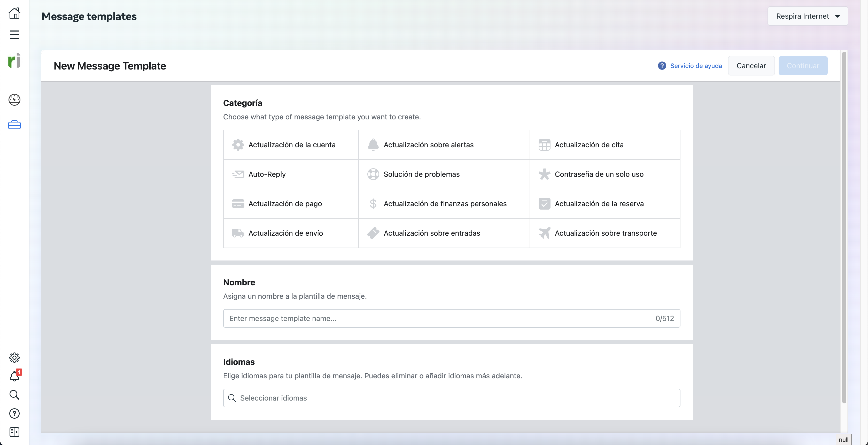Select the Solución de problemas category

421,174
